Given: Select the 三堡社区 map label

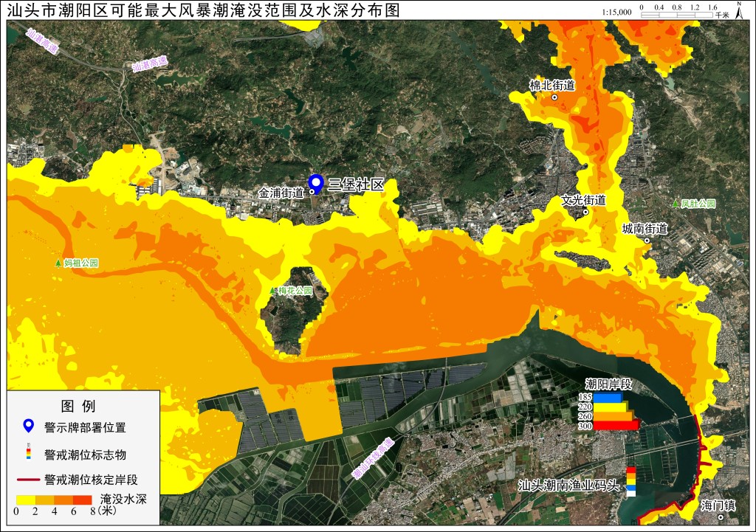Looking at the screenshot, I should pyautogui.click(x=356, y=184).
